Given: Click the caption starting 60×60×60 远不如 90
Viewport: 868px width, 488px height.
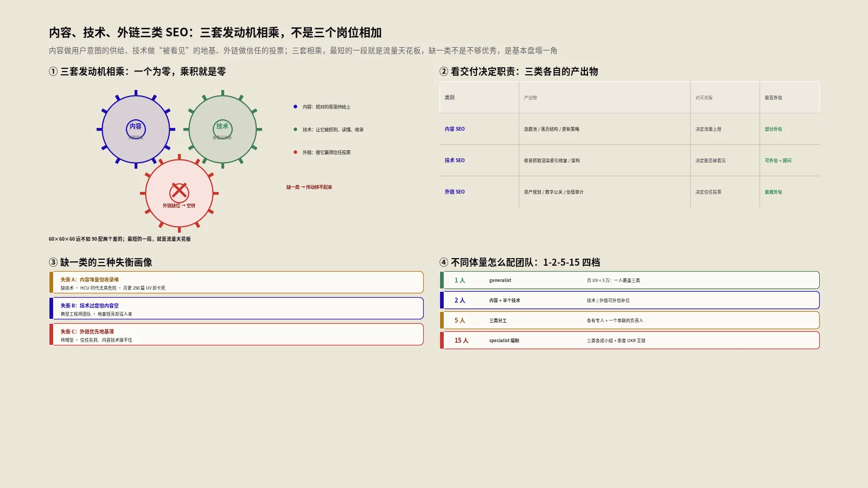Looking at the screenshot, I should point(120,239).
